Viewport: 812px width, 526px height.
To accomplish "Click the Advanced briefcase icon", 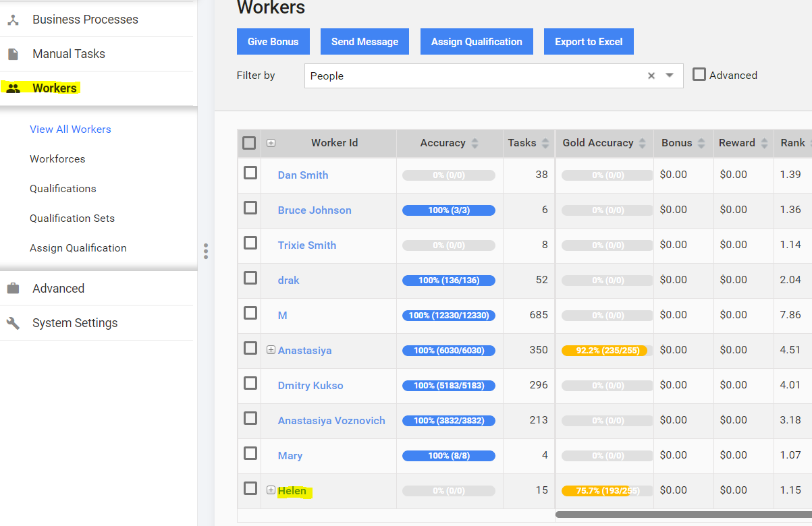I will (x=13, y=289).
